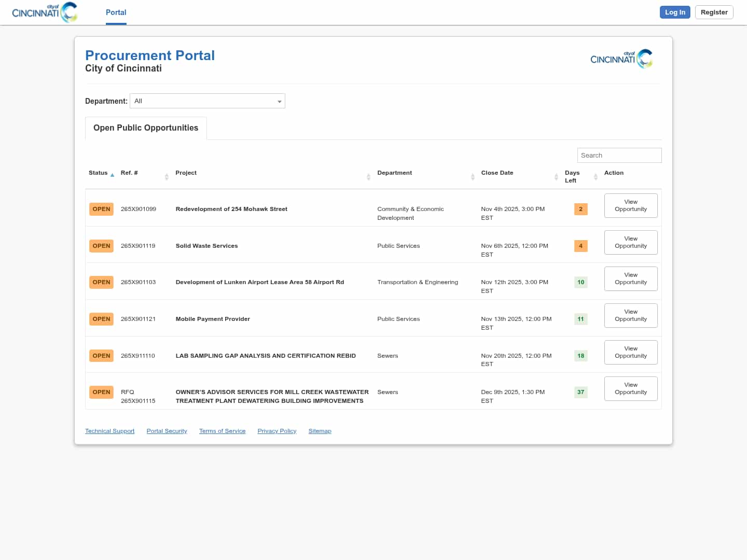Sort by Ref. # column sort arrows
This screenshot has width=747, height=560.
[x=167, y=177]
